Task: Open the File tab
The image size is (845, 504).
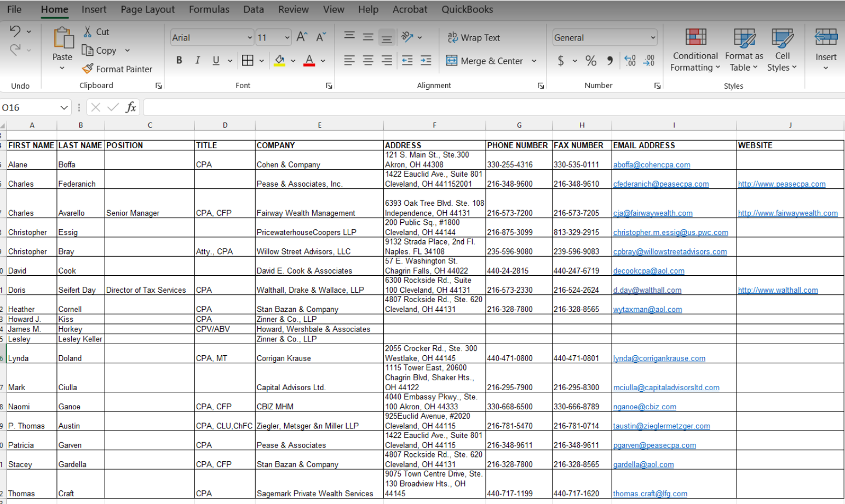Action: pos(14,9)
